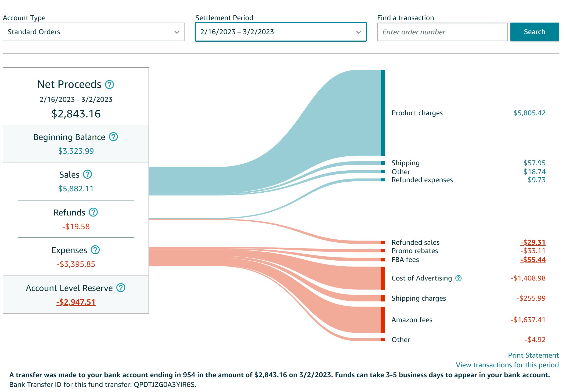Image resolution: width=566 pixels, height=392 pixels.
Task: Open the Print Statement link
Action: (x=533, y=355)
